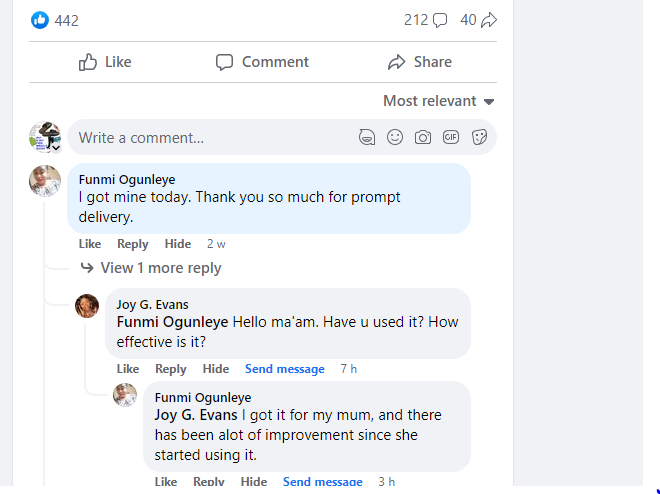Image resolution: width=660 pixels, height=494 pixels.
Task: Open the emoji picker in comment box
Action: [x=395, y=138]
